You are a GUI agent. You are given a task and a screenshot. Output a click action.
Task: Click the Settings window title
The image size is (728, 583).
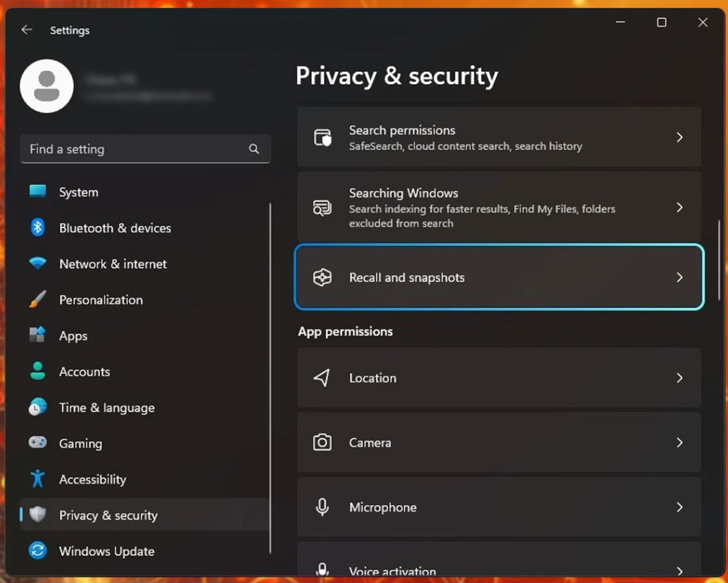coord(70,30)
